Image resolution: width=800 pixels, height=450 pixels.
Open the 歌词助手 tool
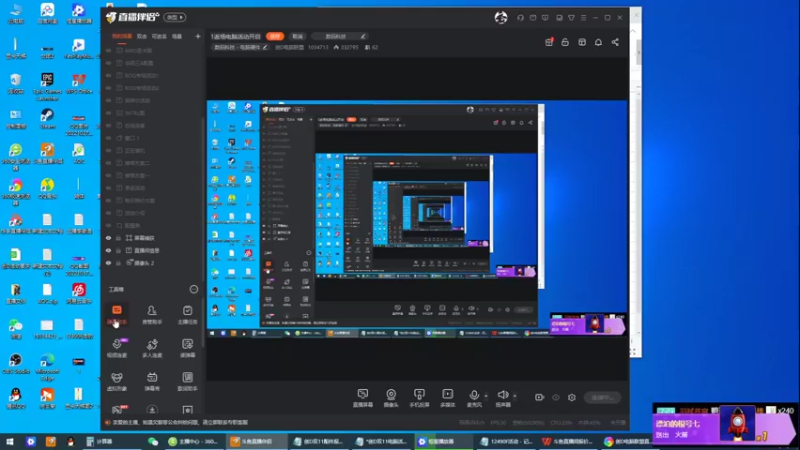coord(187,381)
